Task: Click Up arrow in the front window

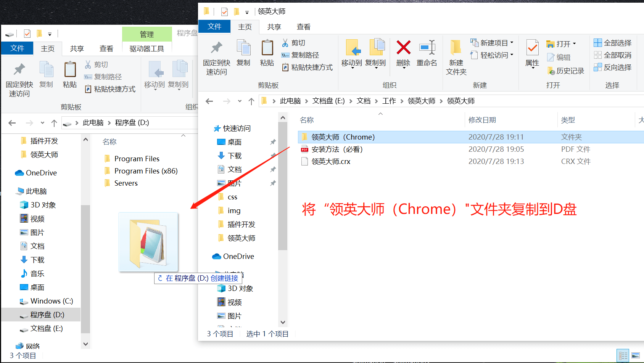Action: click(x=251, y=101)
